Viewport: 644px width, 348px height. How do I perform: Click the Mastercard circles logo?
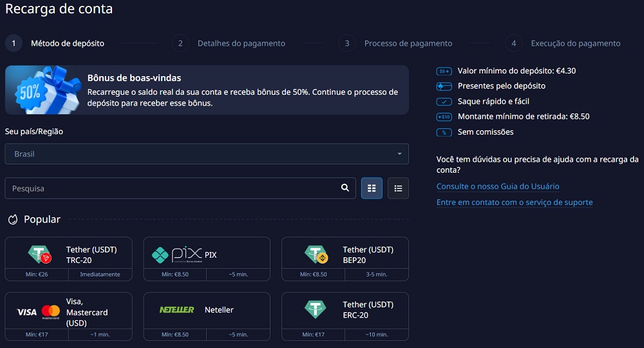51,311
